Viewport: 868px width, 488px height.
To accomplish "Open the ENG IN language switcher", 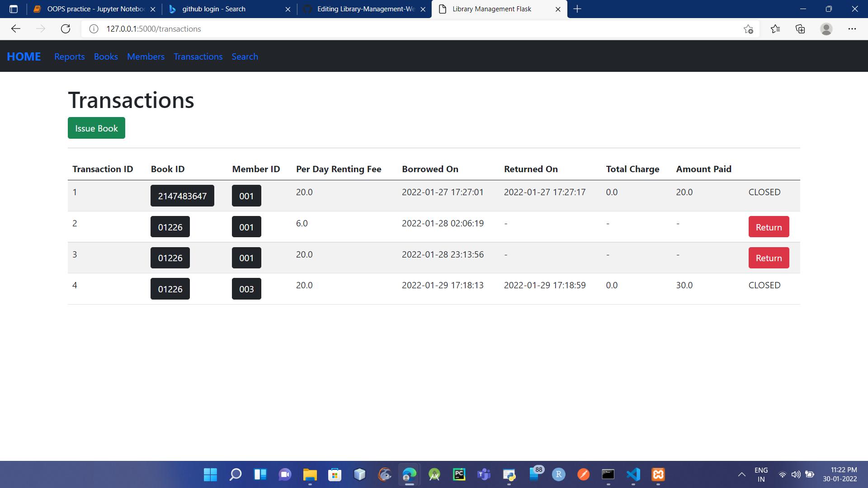I will [761, 474].
